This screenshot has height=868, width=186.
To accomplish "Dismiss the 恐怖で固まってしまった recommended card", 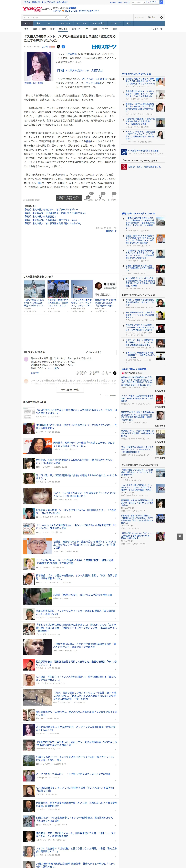I will click(44, 311).
